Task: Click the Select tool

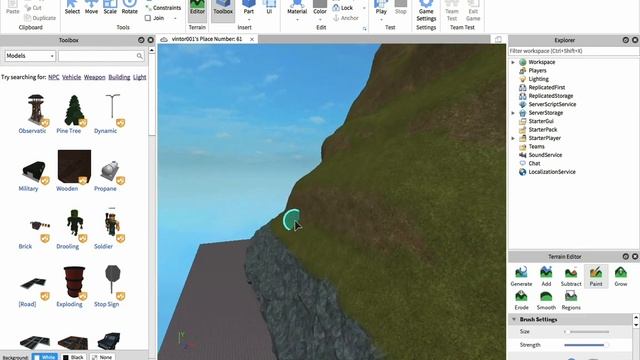Action: point(72,7)
